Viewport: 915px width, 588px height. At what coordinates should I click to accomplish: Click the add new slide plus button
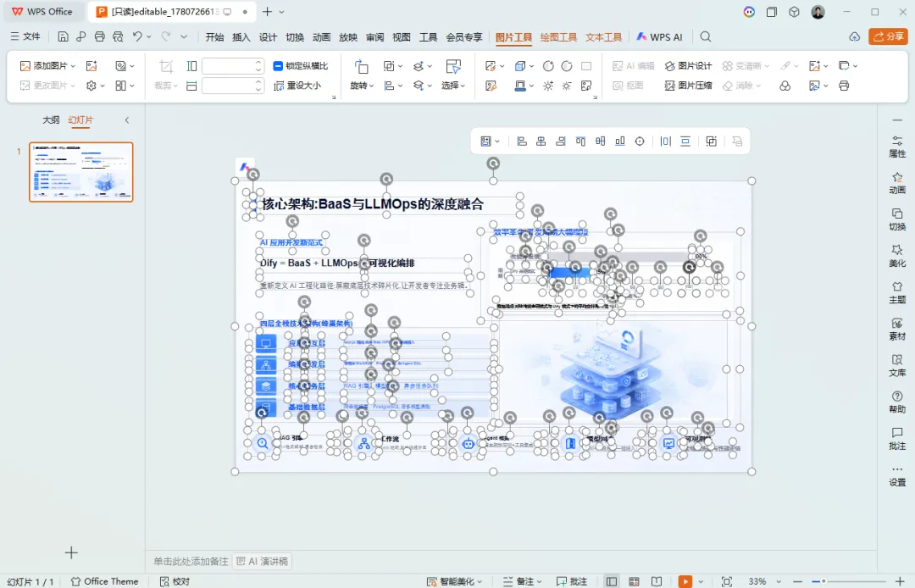pyautogui.click(x=71, y=552)
